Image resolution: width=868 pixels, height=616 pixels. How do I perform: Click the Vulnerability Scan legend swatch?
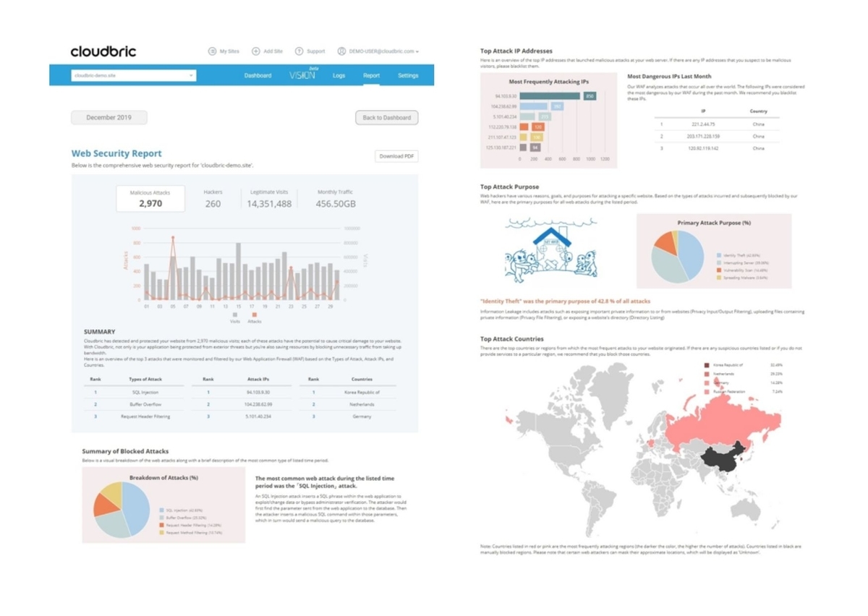coord(718,270)
